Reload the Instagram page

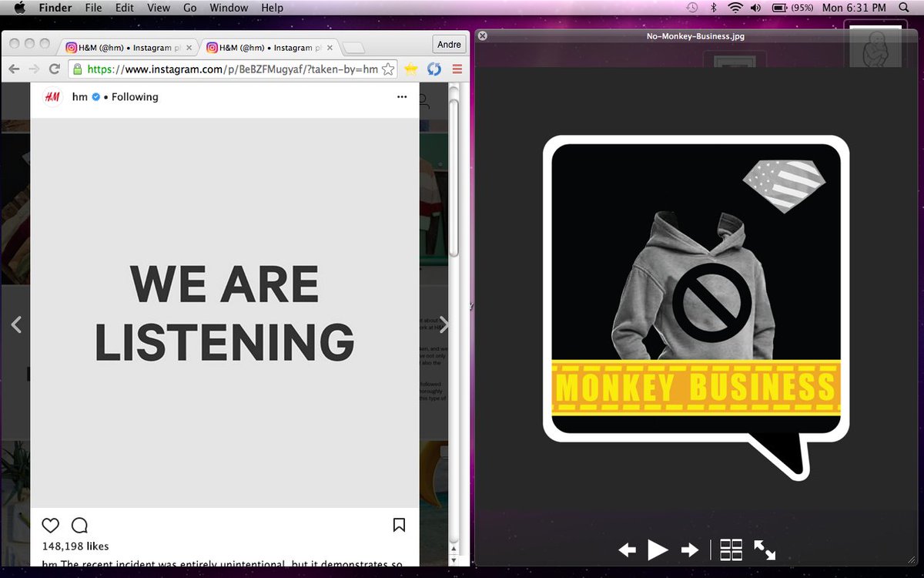pos(55,69)
